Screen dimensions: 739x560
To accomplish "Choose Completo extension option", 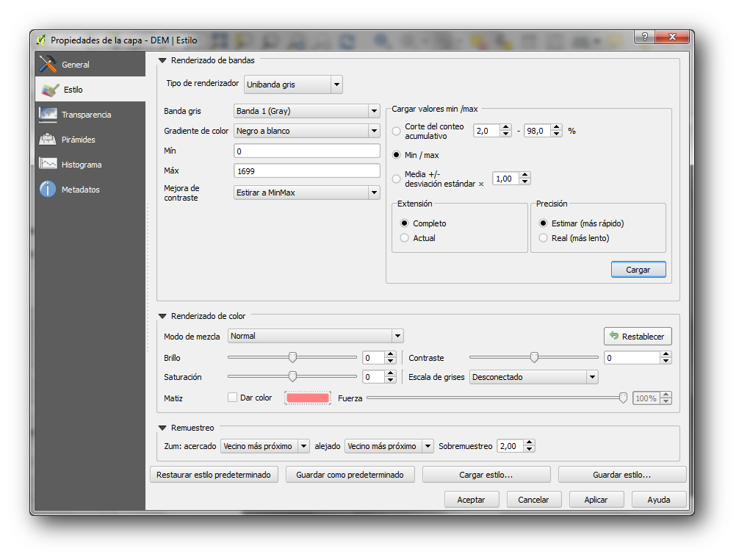I will pos(404,223).
